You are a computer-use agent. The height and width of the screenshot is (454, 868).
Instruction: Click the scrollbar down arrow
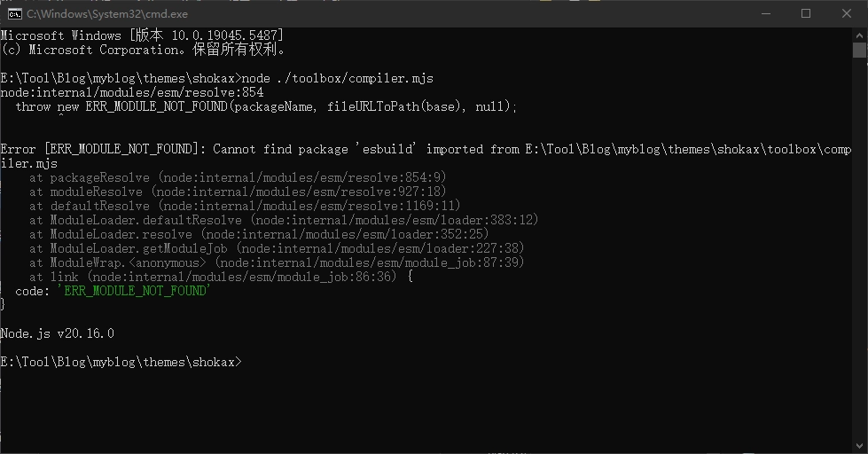[x=859, y=446]
